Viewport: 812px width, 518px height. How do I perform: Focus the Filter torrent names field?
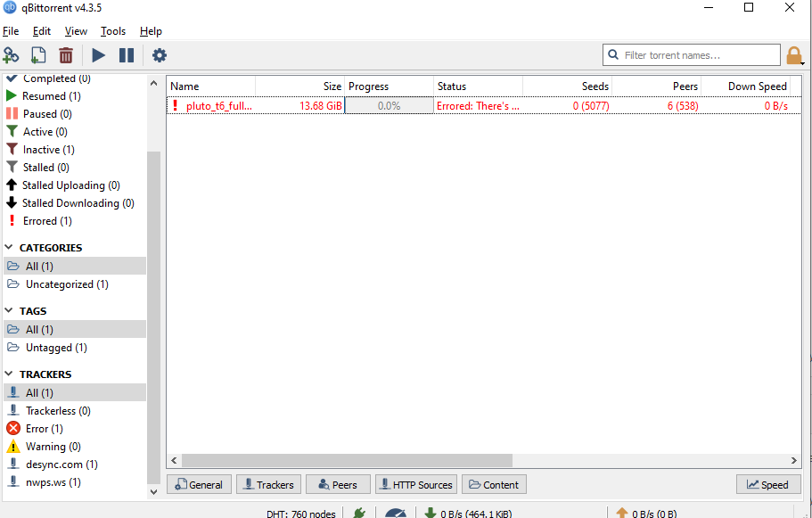(x=692, y=55)
